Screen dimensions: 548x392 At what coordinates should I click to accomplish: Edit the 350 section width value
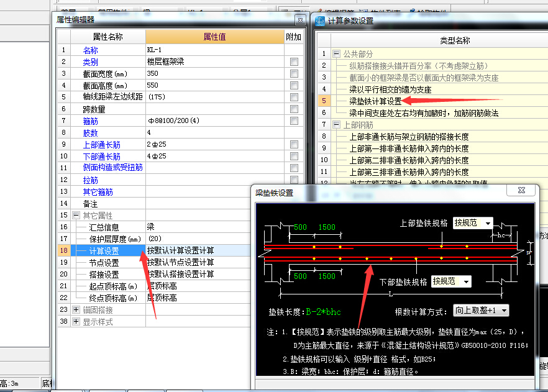[214, 74]
